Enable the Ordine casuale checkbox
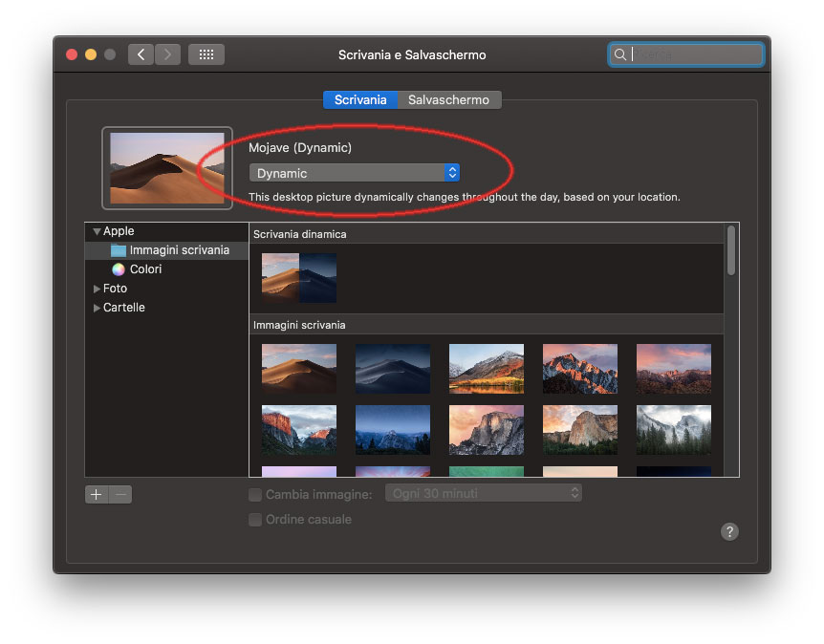824x644 pixels. point(255,520)
